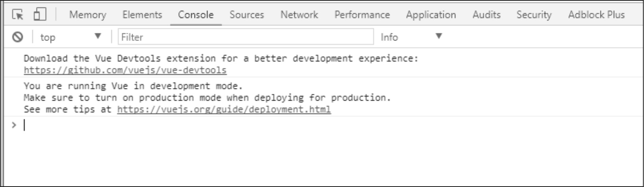Toggle the device toolbar icon

point(40,14)
